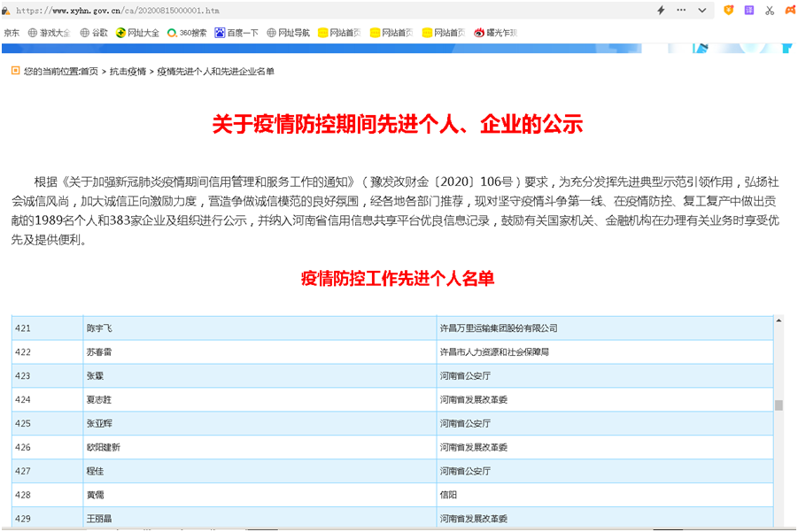
Task: Open the 360搜索 bookmark
Action: pos(187,33)
